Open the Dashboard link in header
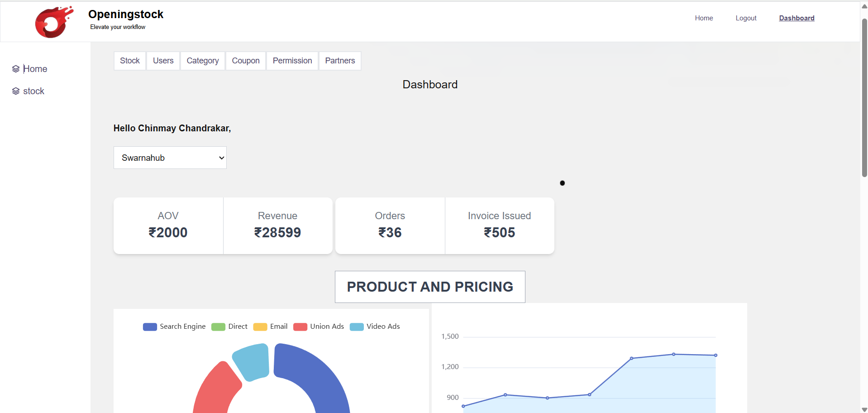The width and height of the screenshot is (868, 413). click(796, 18)
